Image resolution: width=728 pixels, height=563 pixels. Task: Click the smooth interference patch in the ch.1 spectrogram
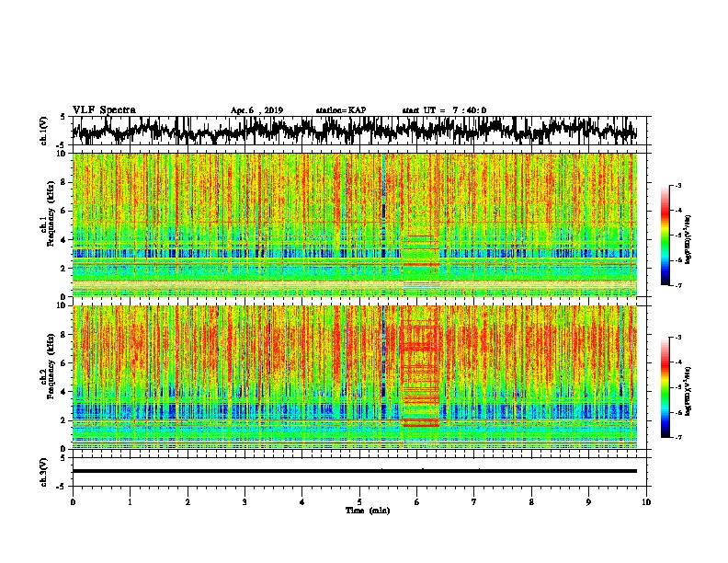[420, 264]
